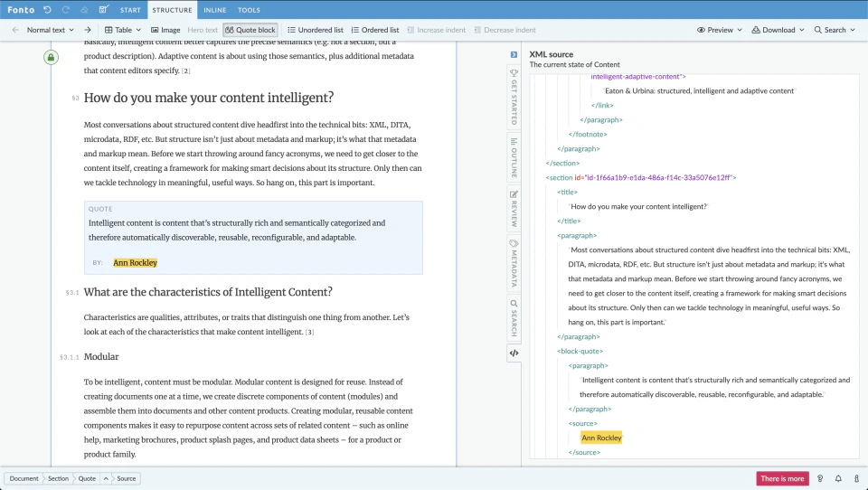Click the <block-quote> tag in XML source
Viewport: 868px width, 490px height.
(x=580, y=351)
